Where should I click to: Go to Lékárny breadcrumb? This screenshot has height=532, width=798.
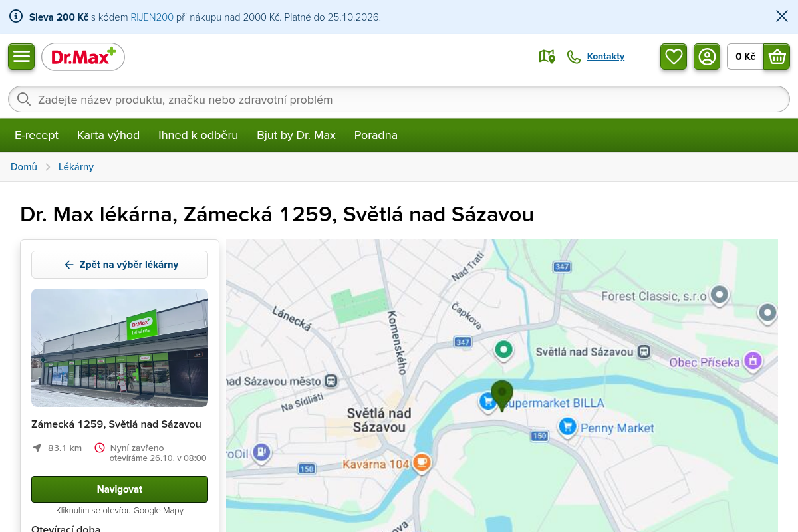[x=76, y=167]
